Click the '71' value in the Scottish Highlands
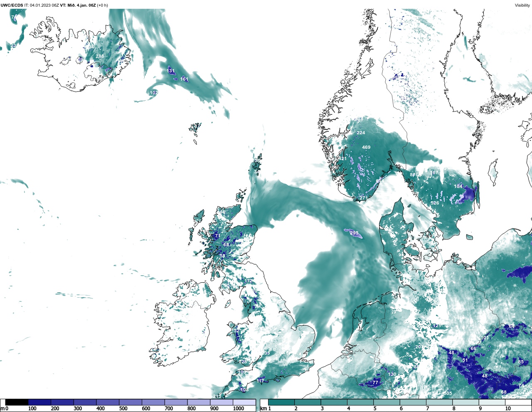532x412 pixels. click(x=217, y=236)
